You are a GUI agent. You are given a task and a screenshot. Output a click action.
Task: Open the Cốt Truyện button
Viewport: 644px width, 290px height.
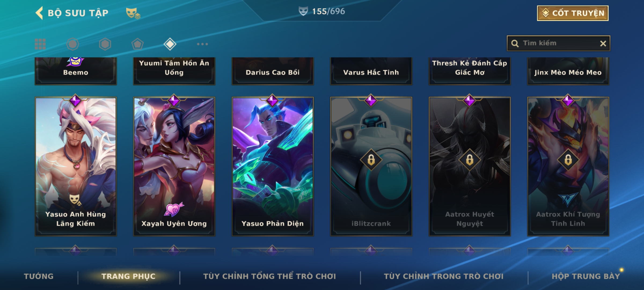(x=573, y=13)
